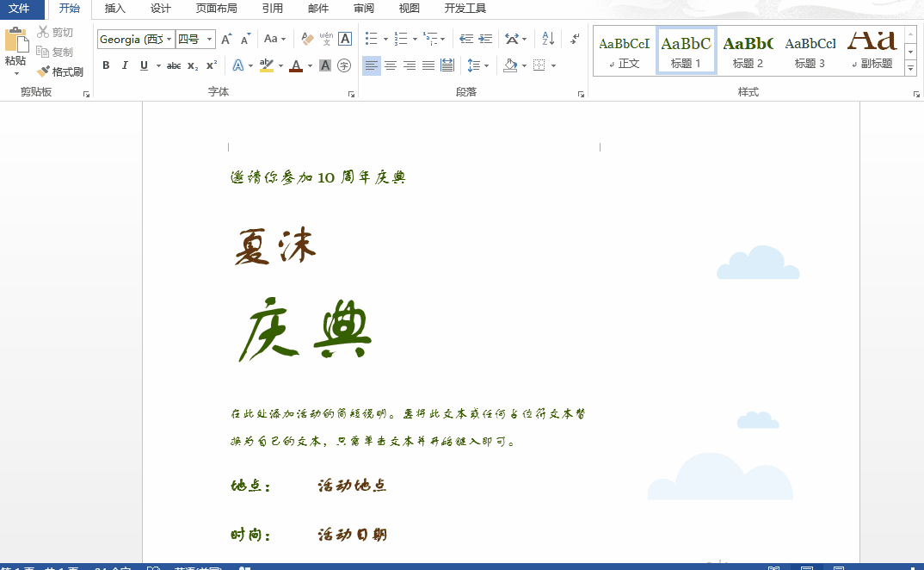
Task: Switch to the 开发工具 Developer tab
Action: coord(465,9)
